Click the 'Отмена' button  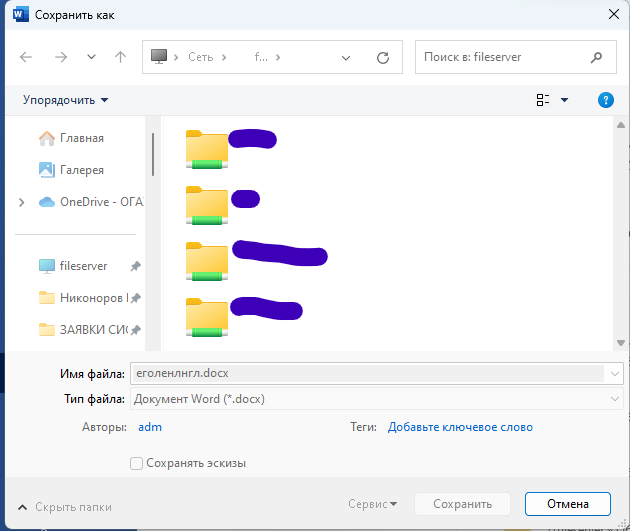point(568,504)
